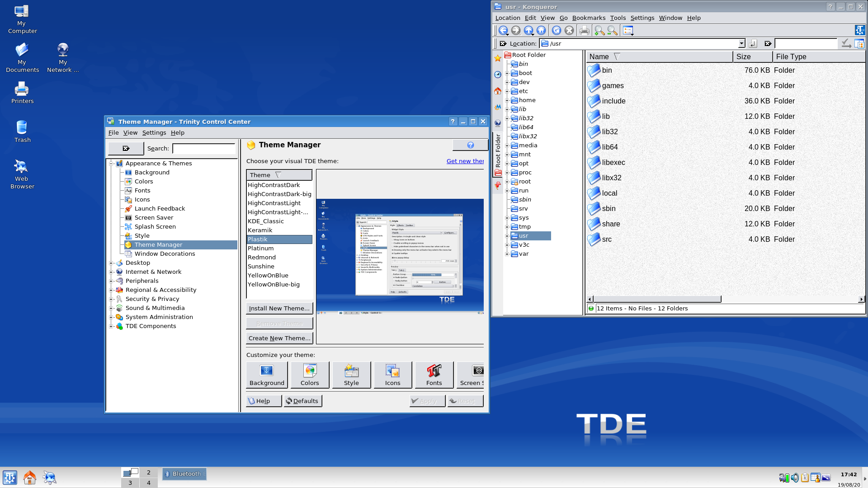The image size is (868, 488).
Task: Open the Konqueror view mode icon
Action: (x=628, y=30)
